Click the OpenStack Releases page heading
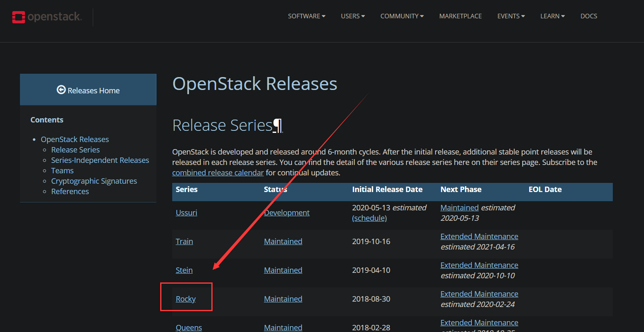The image size is (644, 332). pyautogui.click(x=255, y=84)
